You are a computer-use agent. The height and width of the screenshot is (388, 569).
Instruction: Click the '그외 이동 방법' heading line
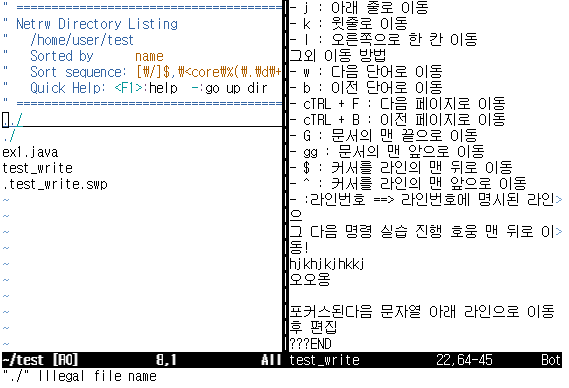(x=337, y=56)
